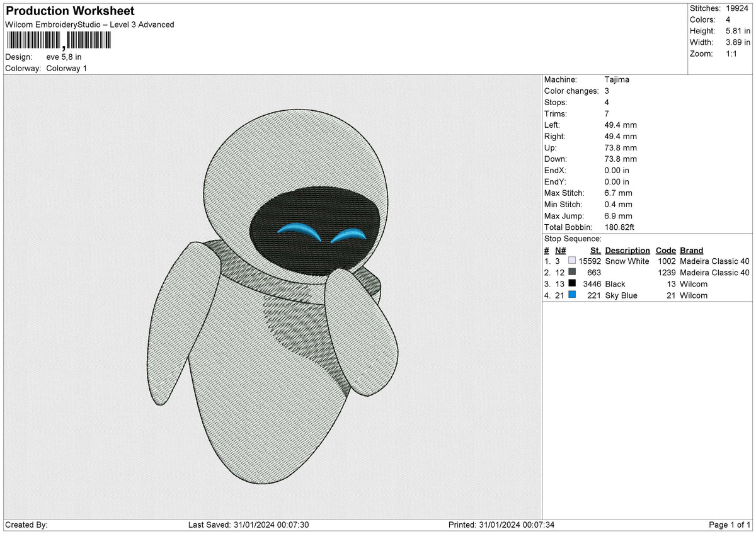
Task: Click the '49.4 mm' value in the Right row
Action: click(621, 136)
